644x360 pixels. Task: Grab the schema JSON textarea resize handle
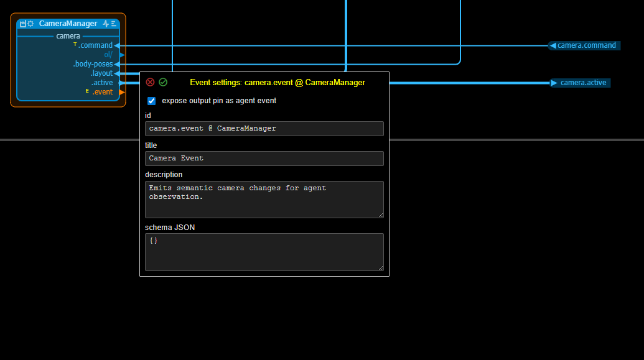[381, 268]
